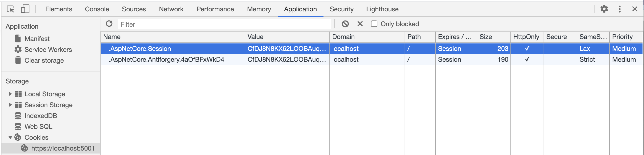Click the Manifest file icon
The width and height of the screenshot is (644, 155).
coord(18,39)
